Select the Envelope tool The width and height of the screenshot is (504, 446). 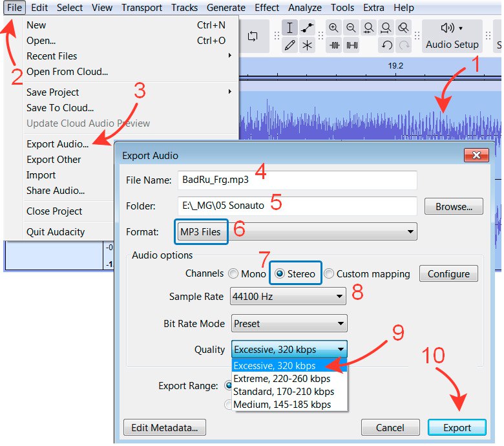pyautogui.click(x=307, y=28)
